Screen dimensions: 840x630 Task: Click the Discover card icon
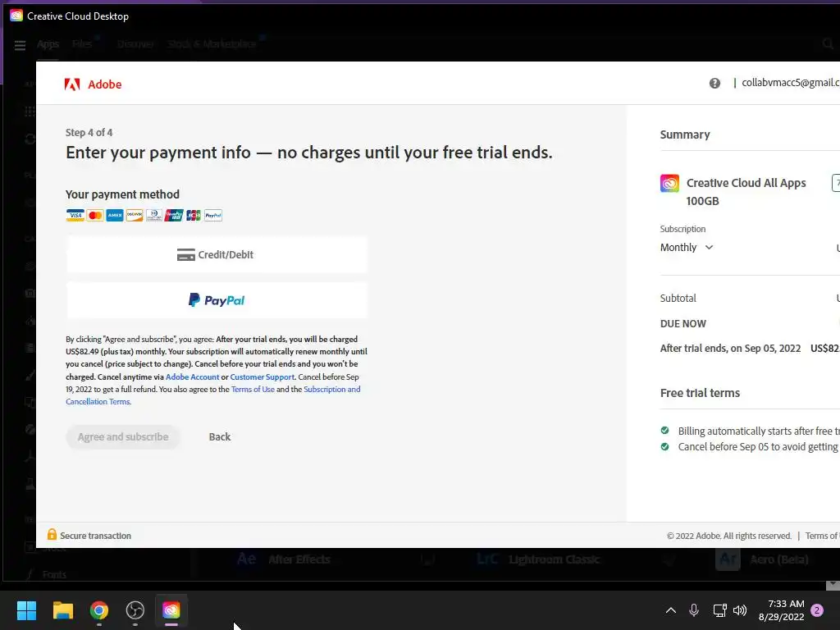tap(135, 216)
